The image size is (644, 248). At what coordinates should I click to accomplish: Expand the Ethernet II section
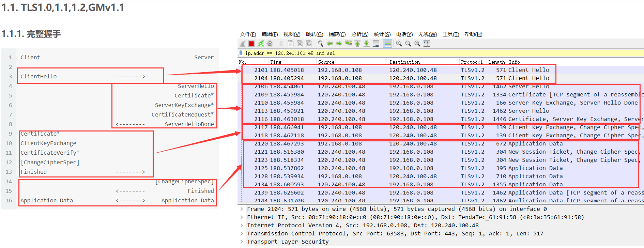coord(242,217)
